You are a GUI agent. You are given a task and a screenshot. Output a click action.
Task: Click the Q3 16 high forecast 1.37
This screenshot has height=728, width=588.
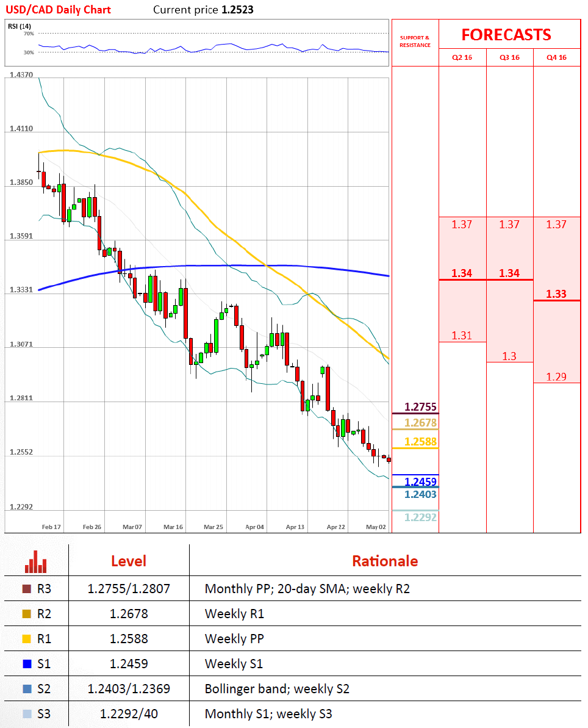tap(509, 225)
